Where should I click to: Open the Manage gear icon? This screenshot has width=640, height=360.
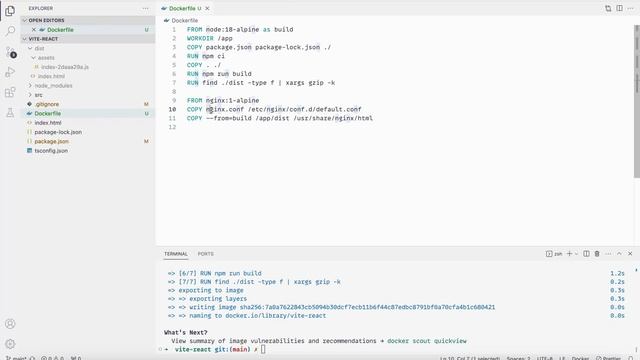(x=10, y=344)
